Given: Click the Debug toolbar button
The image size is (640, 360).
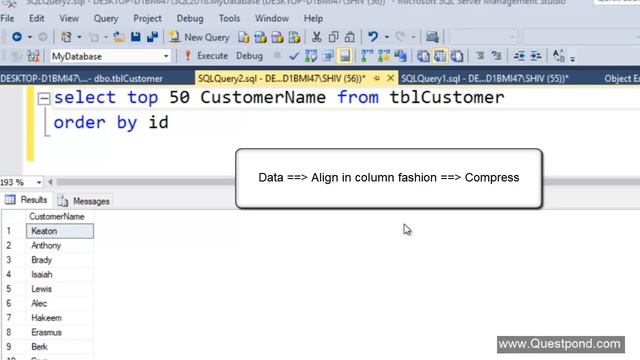Looking at the screenshot, I should (249, 56).
